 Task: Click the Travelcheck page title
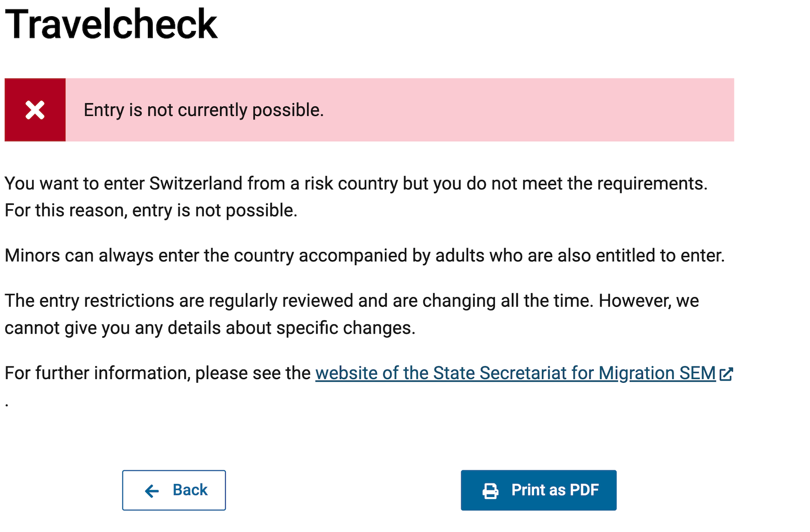pyautogui.click(x=111, y=23)
